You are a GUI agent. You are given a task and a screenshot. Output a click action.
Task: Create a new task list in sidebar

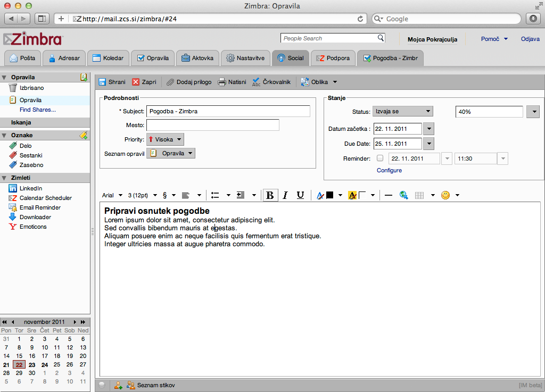84,77
